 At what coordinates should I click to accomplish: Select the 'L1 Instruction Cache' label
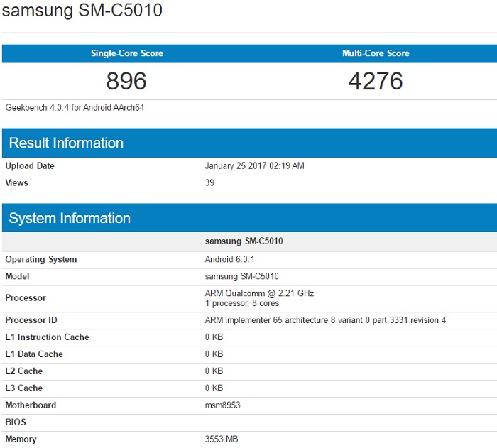tap(48, 337)
